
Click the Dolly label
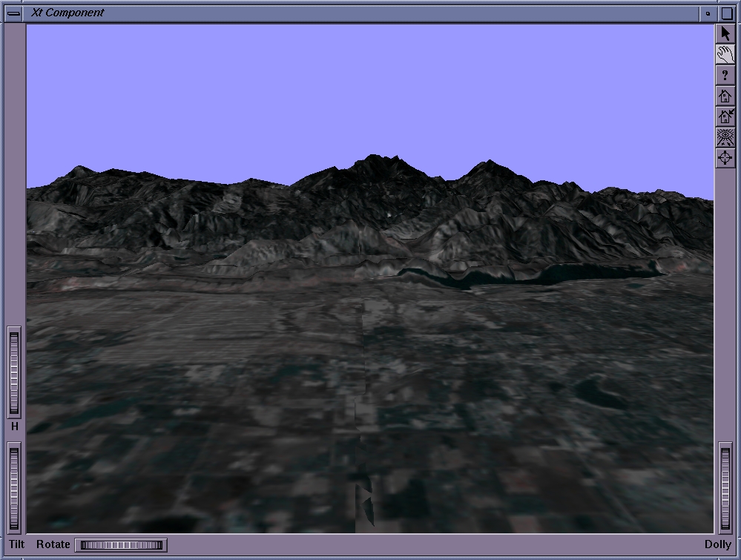coord(718,544)
